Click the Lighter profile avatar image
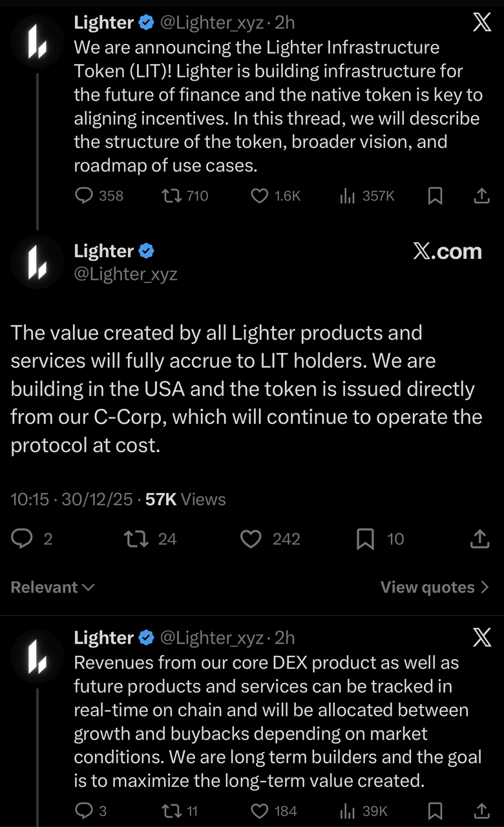This screenshot has height=827, width=504. point(37,262)
